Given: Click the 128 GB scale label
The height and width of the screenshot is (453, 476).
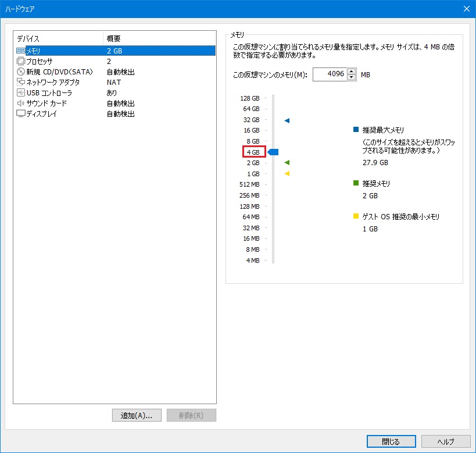Looking at the screenshot, I should [x=250, y=98].
